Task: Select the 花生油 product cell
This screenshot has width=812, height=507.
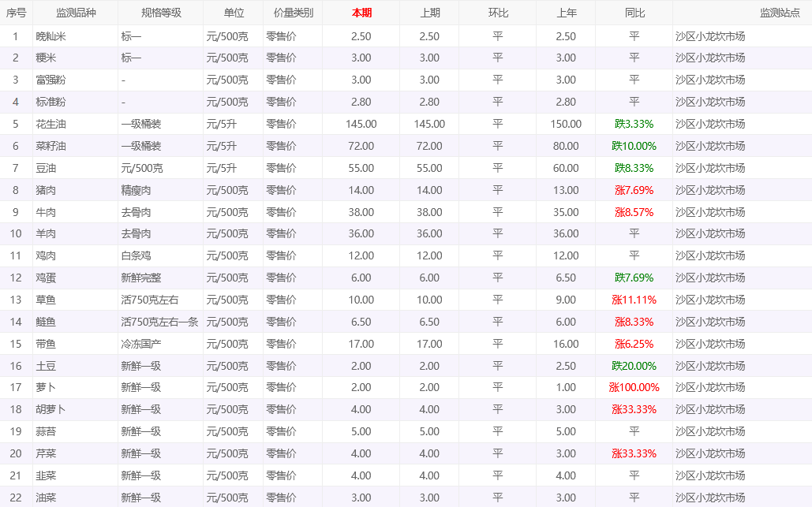Action: pyautogui.click(x=50, y=124)
